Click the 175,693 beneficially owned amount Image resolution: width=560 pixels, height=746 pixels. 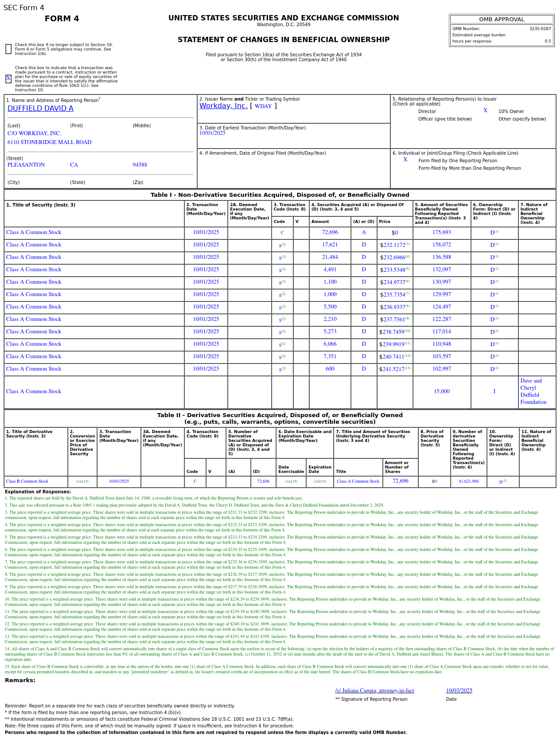point(441,233)
